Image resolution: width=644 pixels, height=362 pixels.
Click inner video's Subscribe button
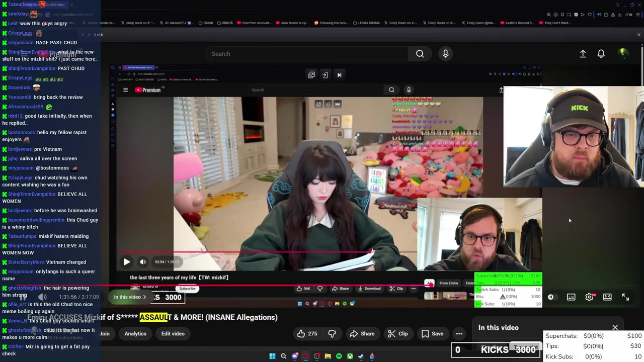pos(187,289)
